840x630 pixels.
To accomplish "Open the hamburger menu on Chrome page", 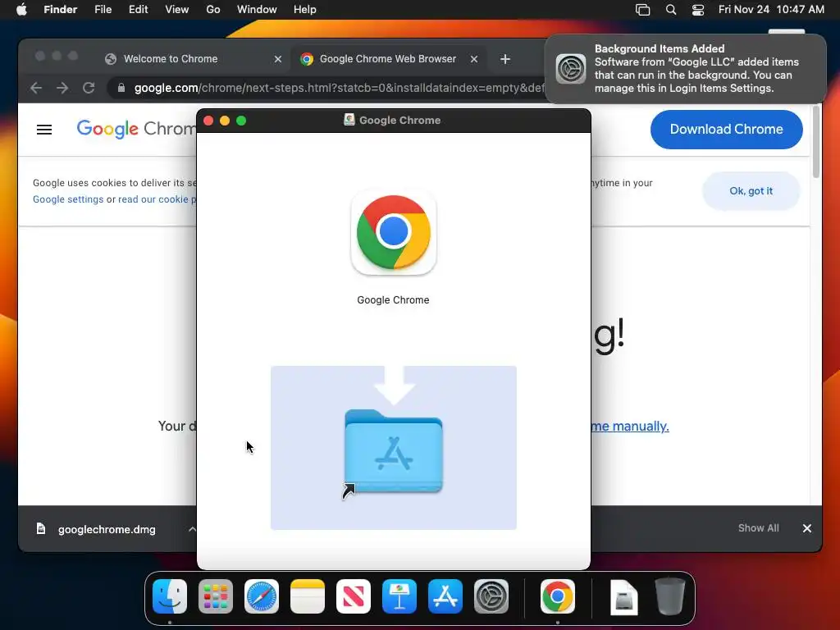I will point(44,130).
